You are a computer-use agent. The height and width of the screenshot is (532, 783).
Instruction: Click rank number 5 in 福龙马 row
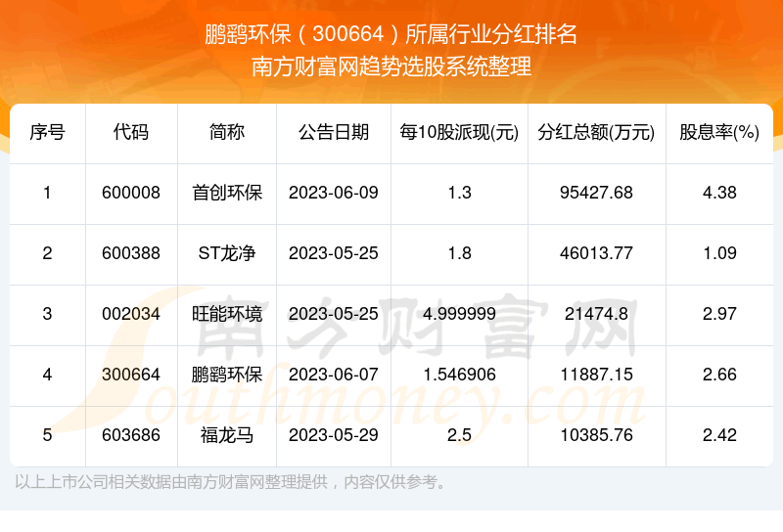click(47, 435)
